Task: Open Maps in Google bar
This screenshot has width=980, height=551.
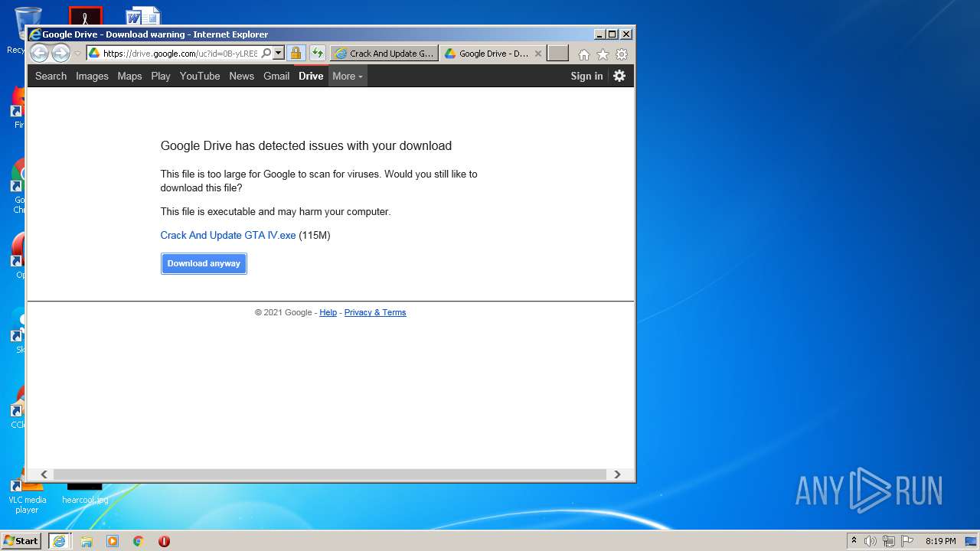Action: coord(129,76)
